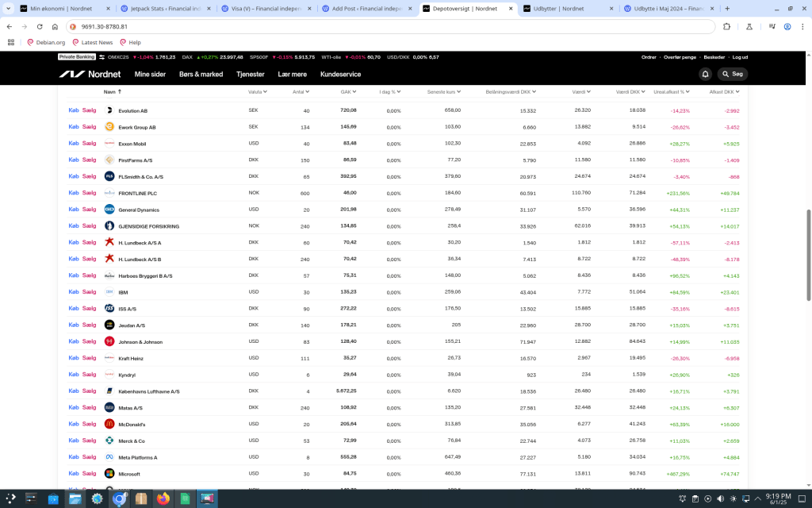Open the Johnson & Johnson stock link
This screenshot has width=812, height=508.
(x=140, y=342)
